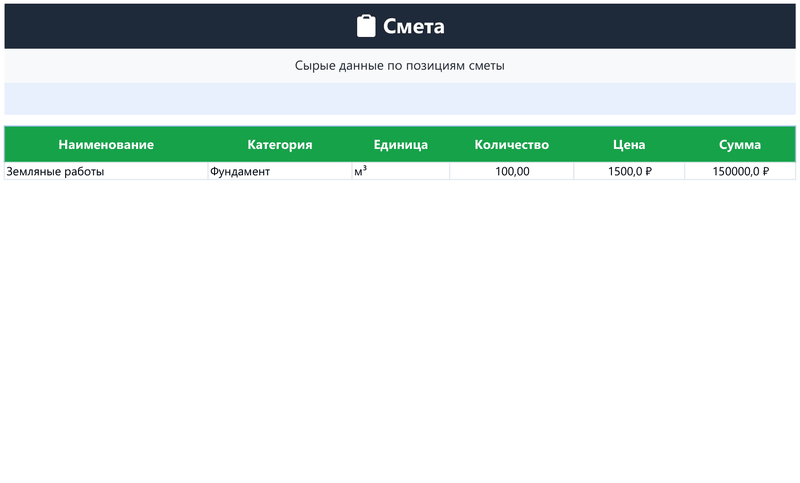This screenshot has width=800, height=483.
Task: Click the Цена column header
Action: click(x=629, y=144)
